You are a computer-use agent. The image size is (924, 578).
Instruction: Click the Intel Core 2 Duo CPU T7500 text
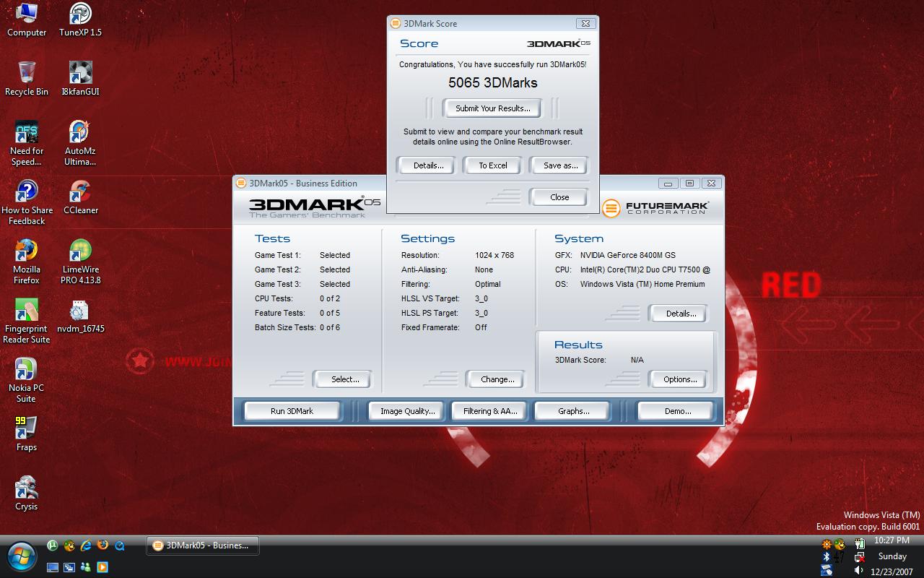[645, 269]
